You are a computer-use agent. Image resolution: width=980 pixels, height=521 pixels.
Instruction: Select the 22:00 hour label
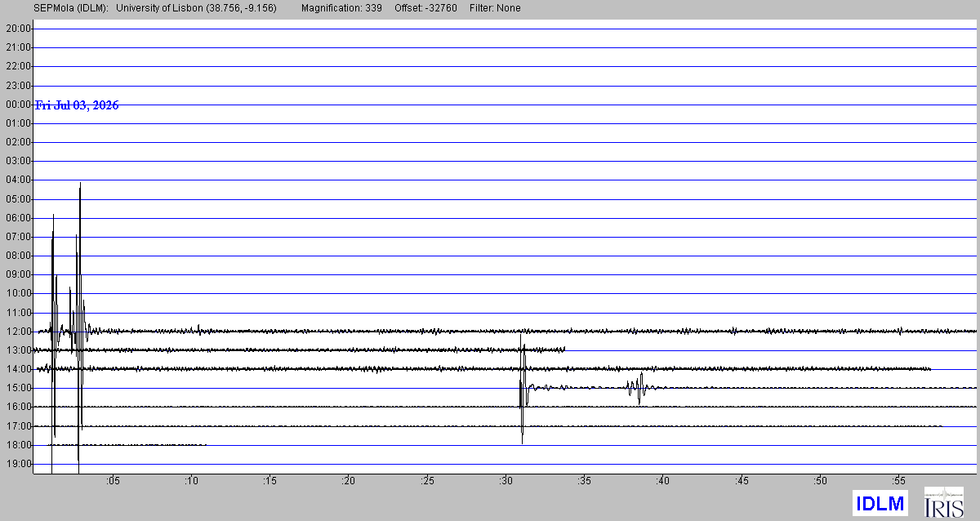pyautogui.click(x=18, y=66)
